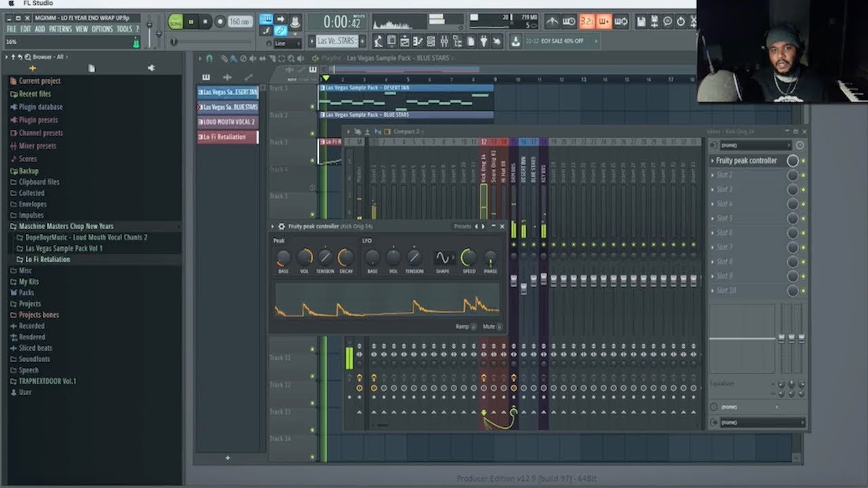Screen dimensions: 868x488
Task: Click the Presets label in peak controller
Action: pyautogui.click(x=462, y=226)
